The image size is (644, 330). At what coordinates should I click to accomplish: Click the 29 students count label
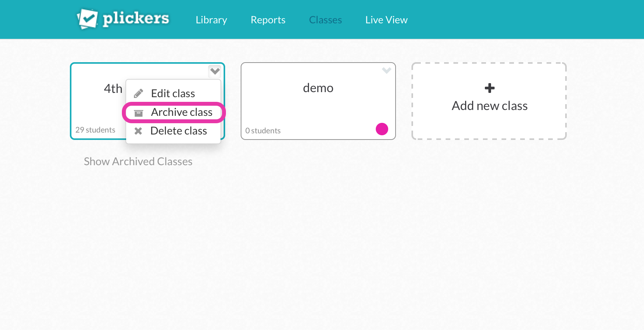pos(95,130)
